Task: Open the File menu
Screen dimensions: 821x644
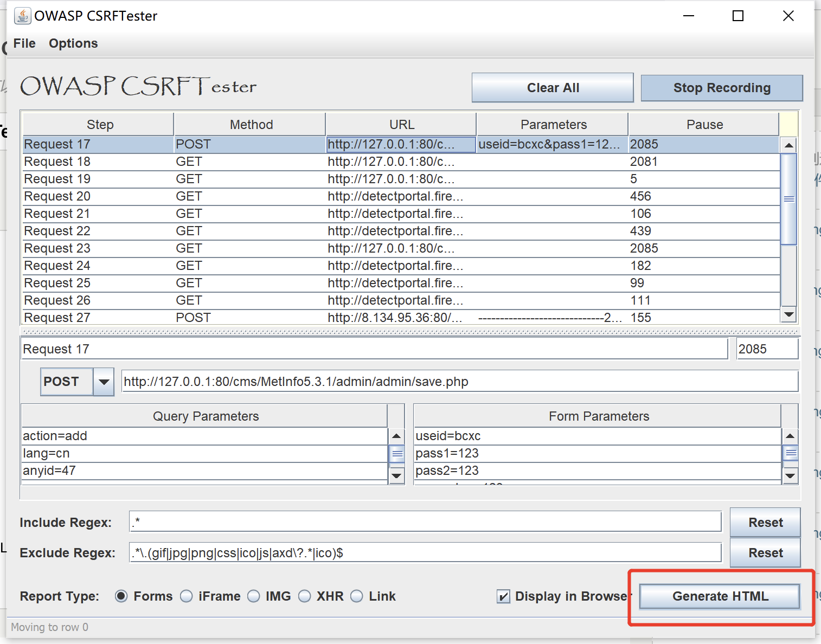Action: 24,43
